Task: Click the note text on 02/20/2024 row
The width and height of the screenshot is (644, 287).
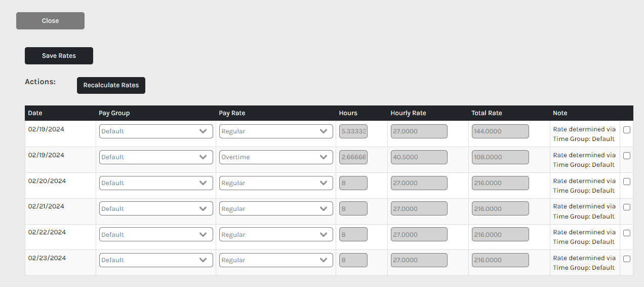Action: (x=584, y=186)
